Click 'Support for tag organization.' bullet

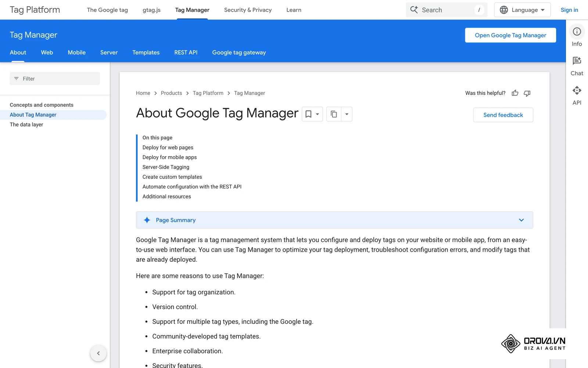[x=194, y=292]
